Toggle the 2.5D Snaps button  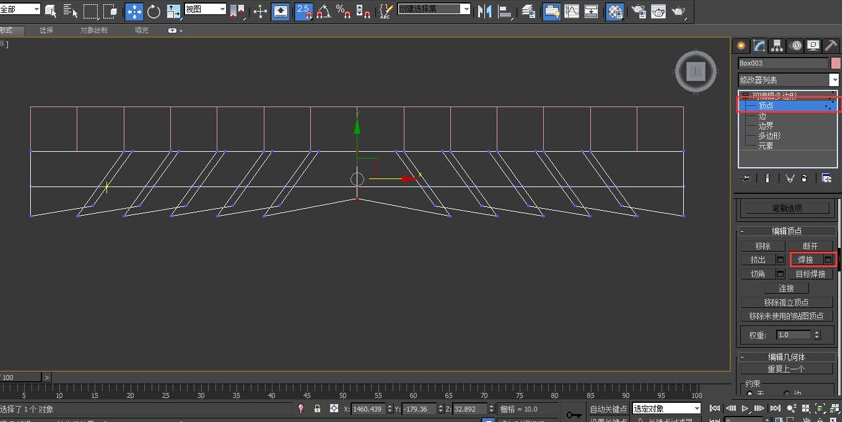point(304,11)
